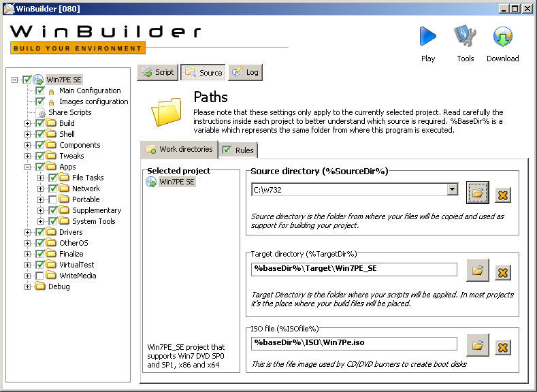537x392 pixels.
Task: Switch to the Script tab
Action: point(157,72)
